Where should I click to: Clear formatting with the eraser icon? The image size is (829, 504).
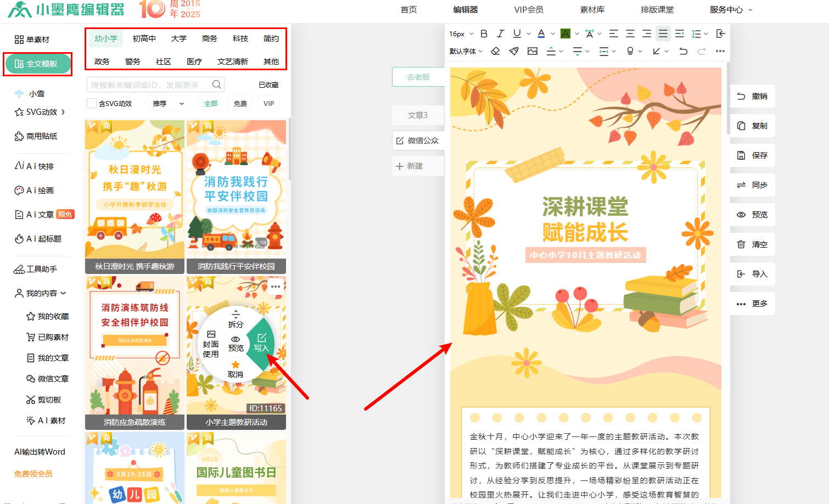coord(496,51)
